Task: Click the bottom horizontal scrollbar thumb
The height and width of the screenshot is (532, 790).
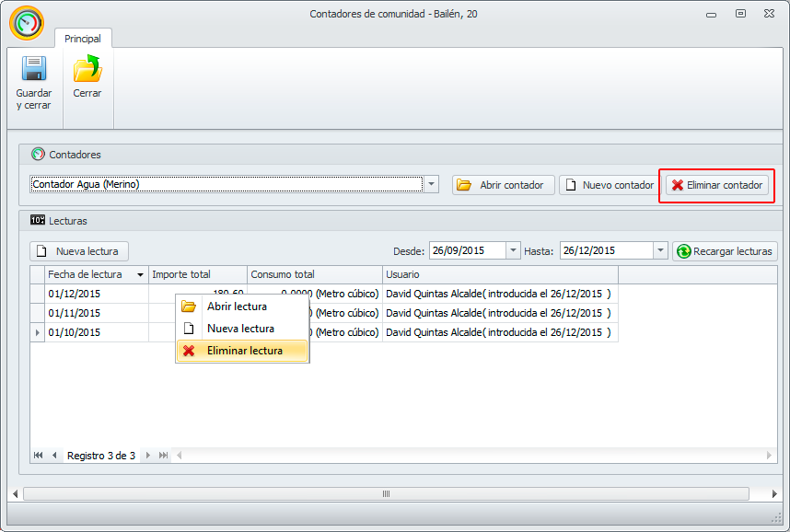Action: tap(386, 494)
